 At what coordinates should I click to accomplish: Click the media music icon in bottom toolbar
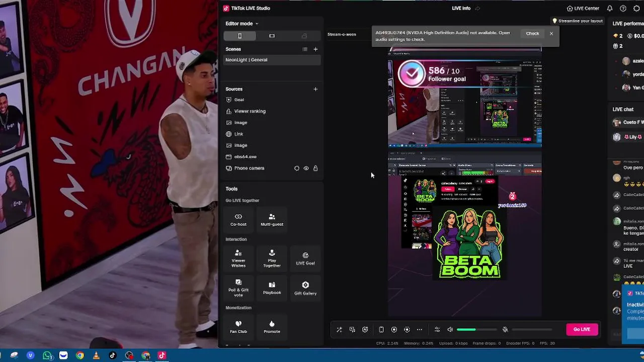pos(352,330)
